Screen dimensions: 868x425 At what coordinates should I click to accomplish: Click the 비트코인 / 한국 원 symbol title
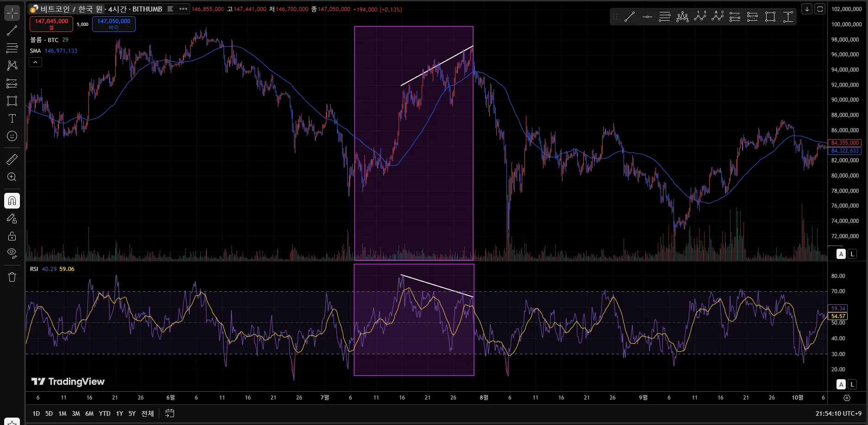pyautogui.click(x=72, y=9)
